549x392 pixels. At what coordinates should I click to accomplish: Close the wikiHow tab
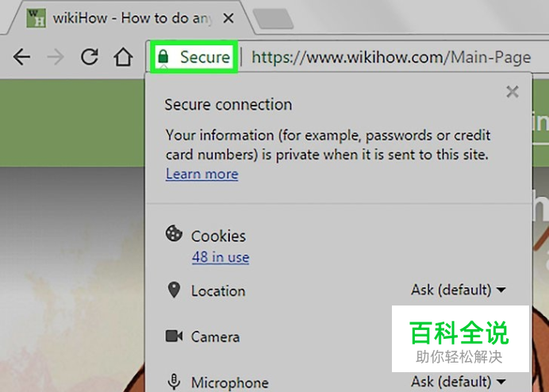[228, 18]
